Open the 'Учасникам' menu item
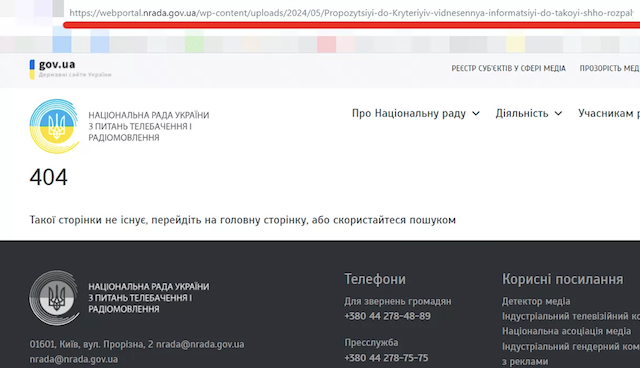Viewport: 640px width, 368px height. point(609,113)
